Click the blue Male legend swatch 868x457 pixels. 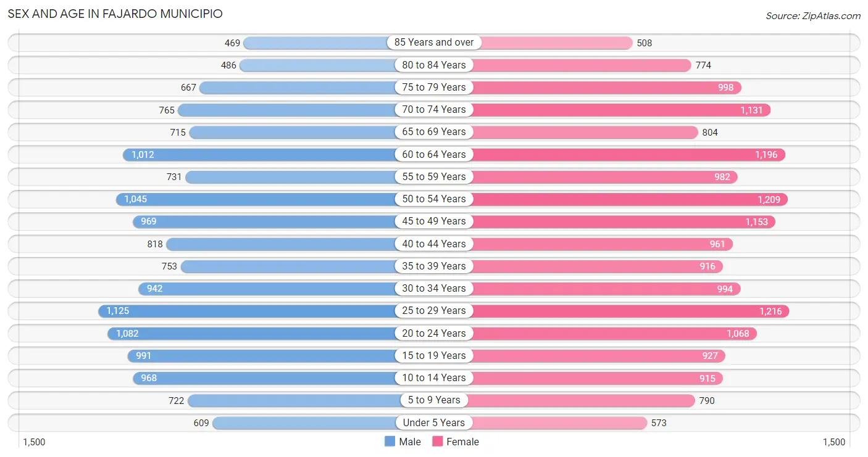pos(390,442)
